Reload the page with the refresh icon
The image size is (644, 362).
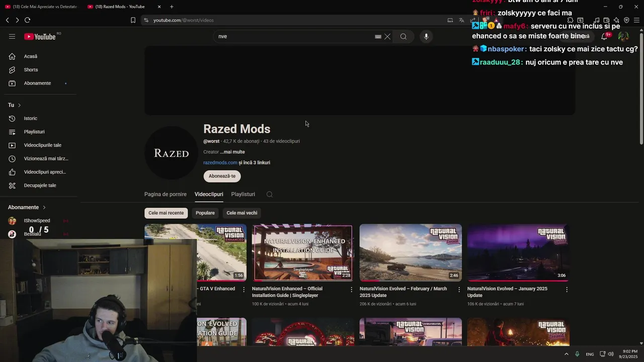tap(27, 20)
